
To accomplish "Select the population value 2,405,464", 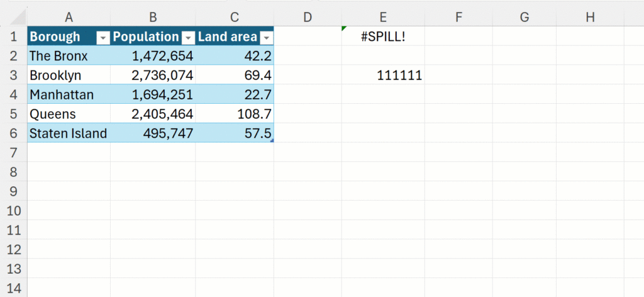I will [x=153, y=113].
